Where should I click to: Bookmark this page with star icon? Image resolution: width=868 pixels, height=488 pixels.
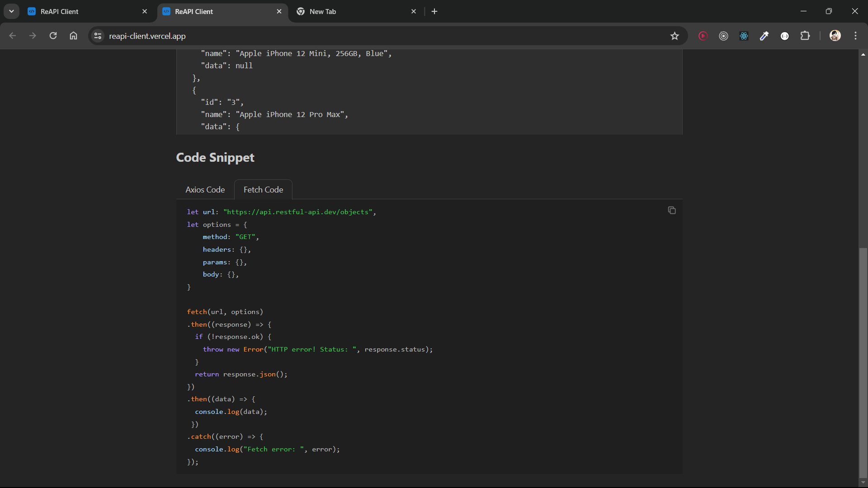675,36
